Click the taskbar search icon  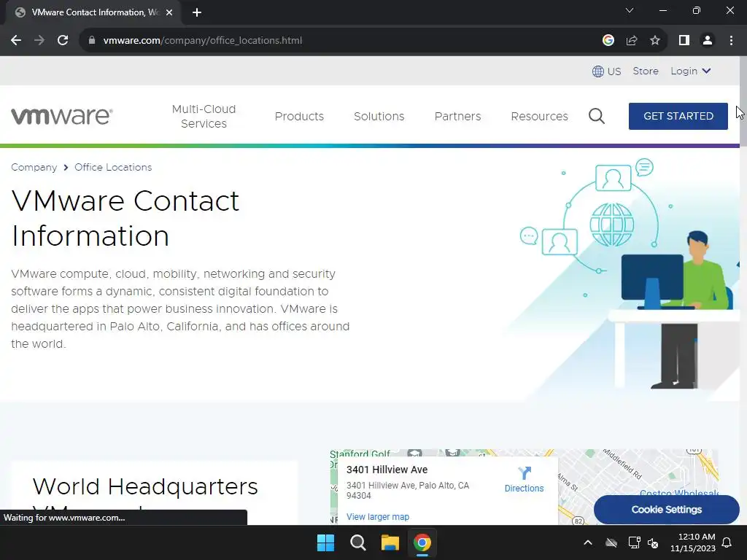[x=357, y=542]
